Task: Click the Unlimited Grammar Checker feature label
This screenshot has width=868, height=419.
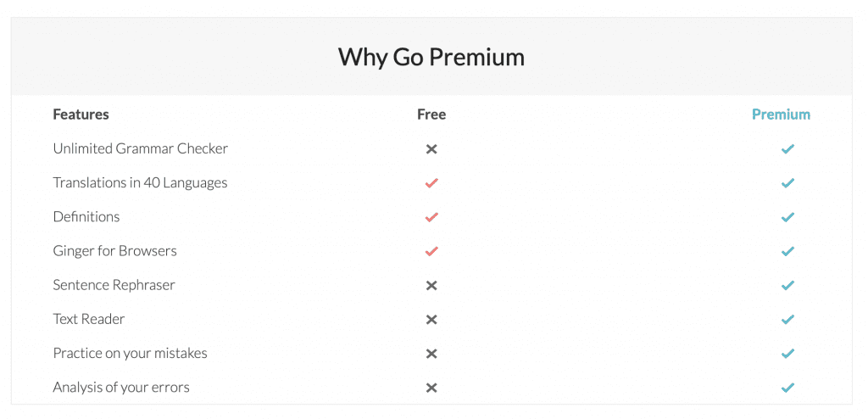Action: pyautogui.click(x=140, y=149)
